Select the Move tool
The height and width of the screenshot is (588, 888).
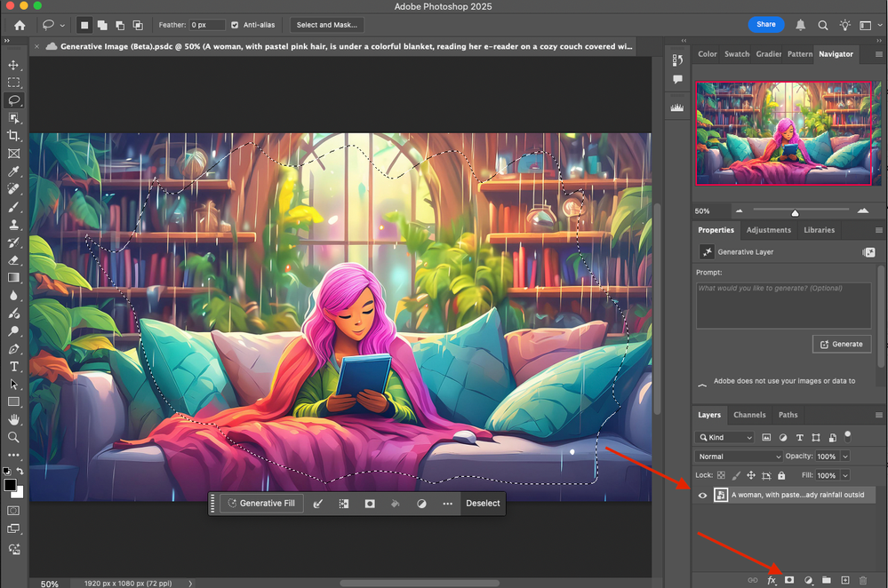pyautogui.click(x=13, y=65)
